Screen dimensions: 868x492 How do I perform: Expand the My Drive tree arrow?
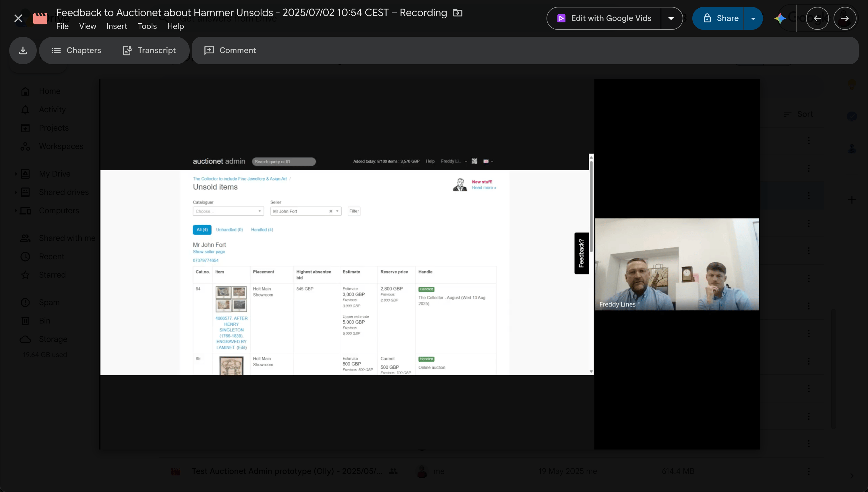15,174
